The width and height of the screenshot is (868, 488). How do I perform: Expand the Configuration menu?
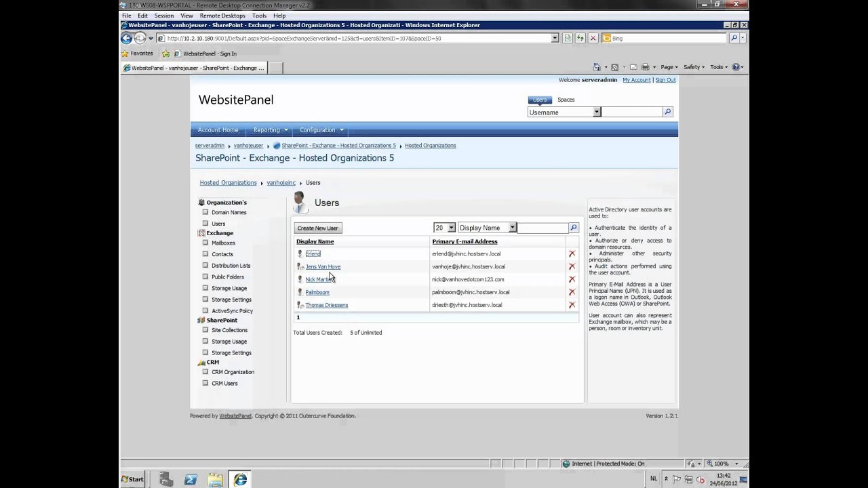point(321,130)
